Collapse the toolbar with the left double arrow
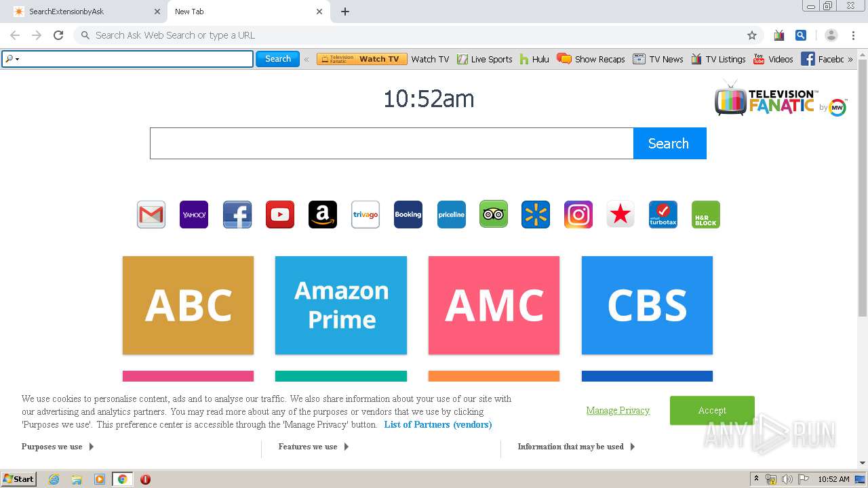The width and height of the screenshot is (868, 488). (307, 59)
